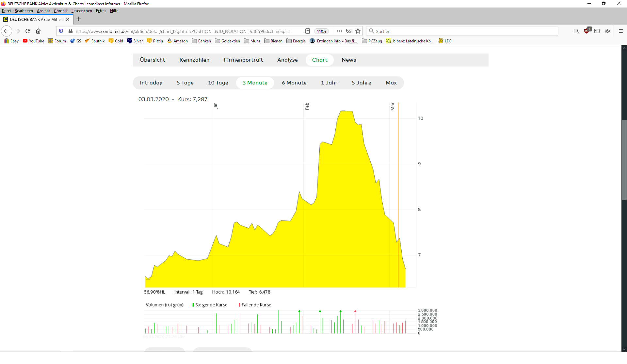This screenshot has height=364, width=627.
Task: Reload the current page
Action: tap(28, 31)
